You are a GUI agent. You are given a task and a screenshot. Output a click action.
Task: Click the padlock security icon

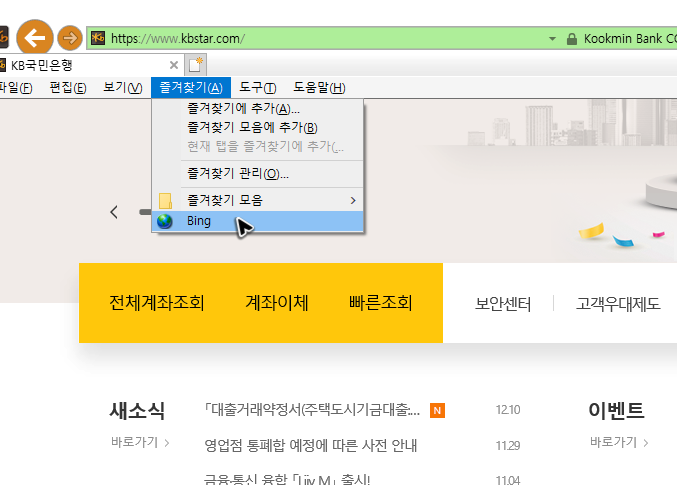tap(572, 39)
